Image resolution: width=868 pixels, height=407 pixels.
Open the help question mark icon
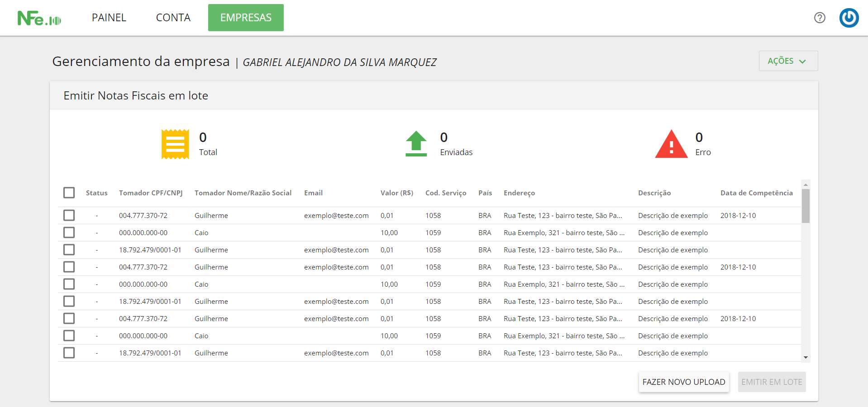(x=820, y=18)
